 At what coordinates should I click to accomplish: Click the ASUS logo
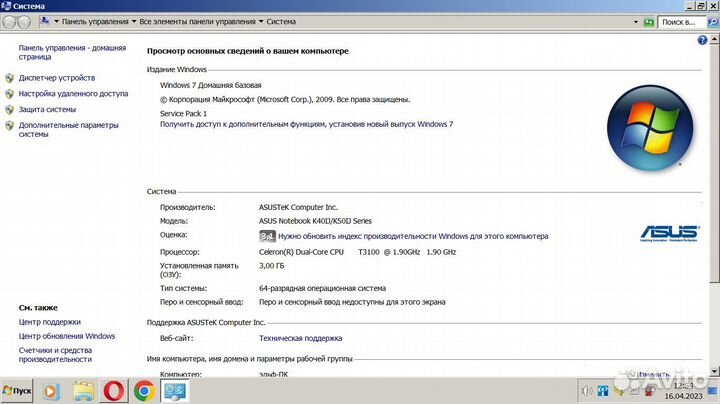(669, 233)
